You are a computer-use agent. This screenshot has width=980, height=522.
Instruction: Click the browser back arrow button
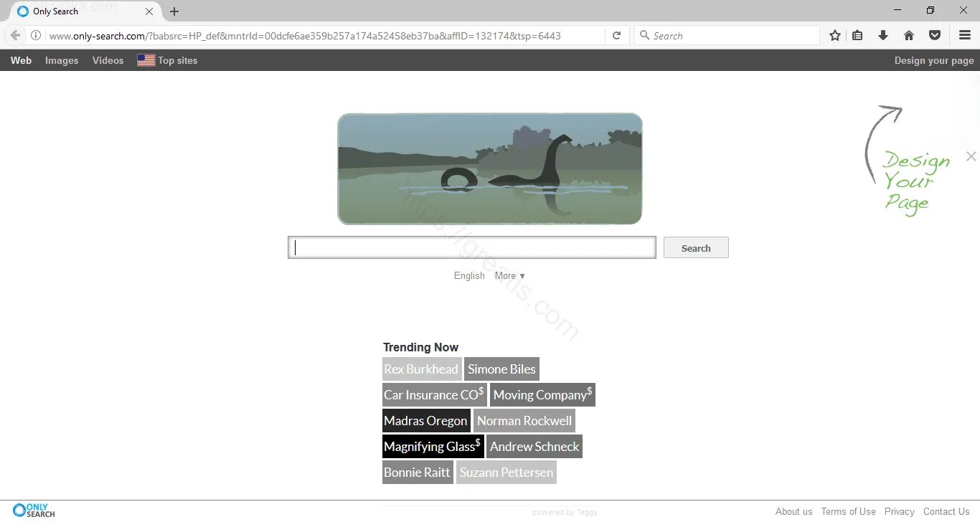click(x=15, y=35)
